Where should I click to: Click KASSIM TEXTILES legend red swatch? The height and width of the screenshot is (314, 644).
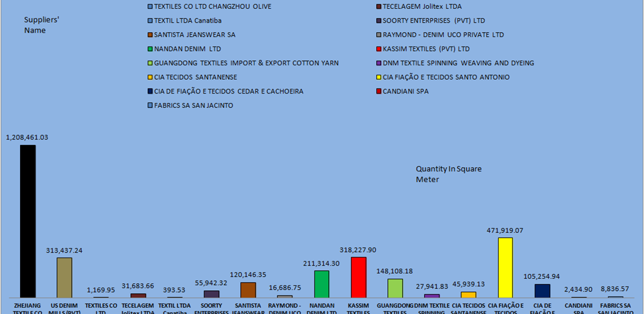[379, 49]
